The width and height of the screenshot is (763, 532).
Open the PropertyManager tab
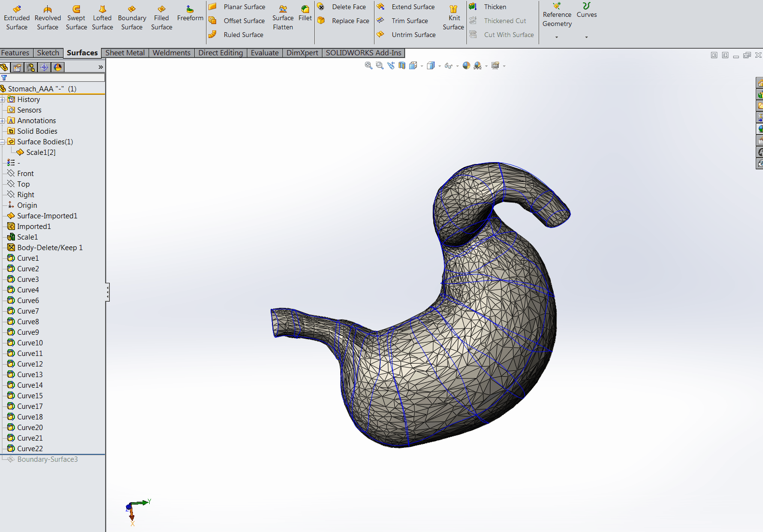point(17,67)
